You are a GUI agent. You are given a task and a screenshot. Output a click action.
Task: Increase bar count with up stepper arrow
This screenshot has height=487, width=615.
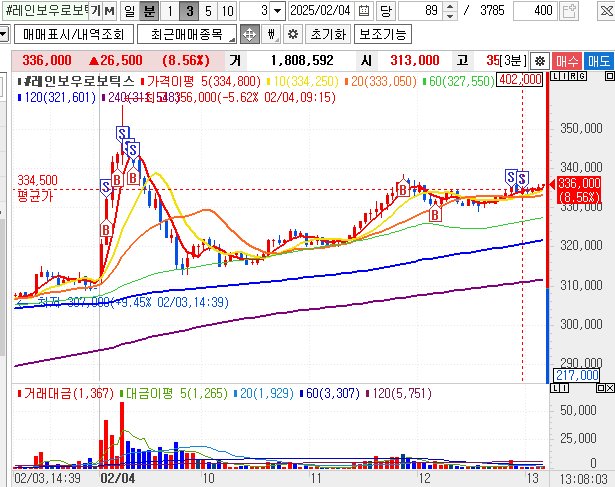point(450,7)
